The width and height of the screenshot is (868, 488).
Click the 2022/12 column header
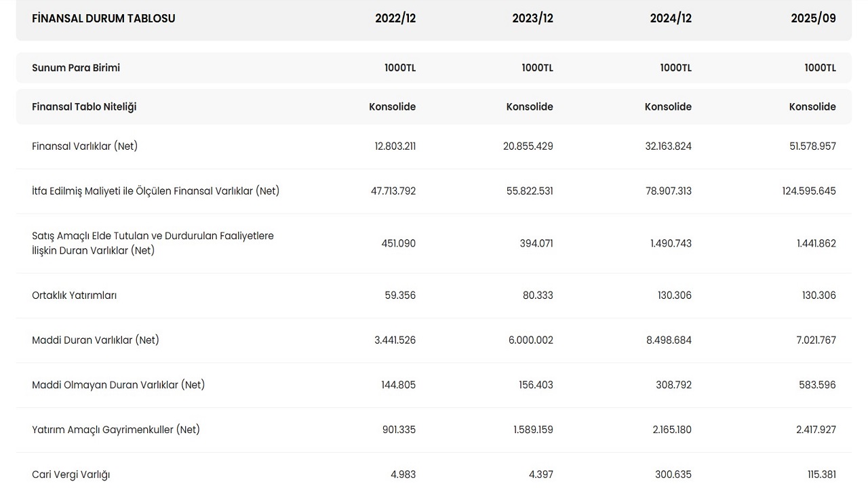(x=395, y=18)
